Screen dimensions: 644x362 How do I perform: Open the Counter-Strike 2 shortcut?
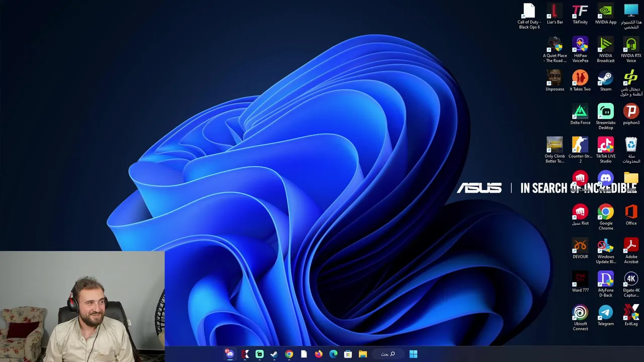pyautogui.click(x=580, y=150)
